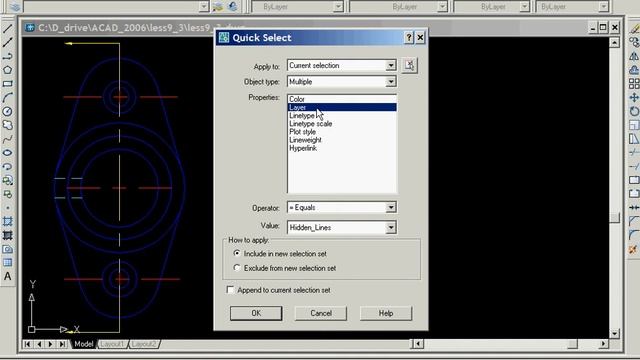Select the Erase modify tool

634,29
